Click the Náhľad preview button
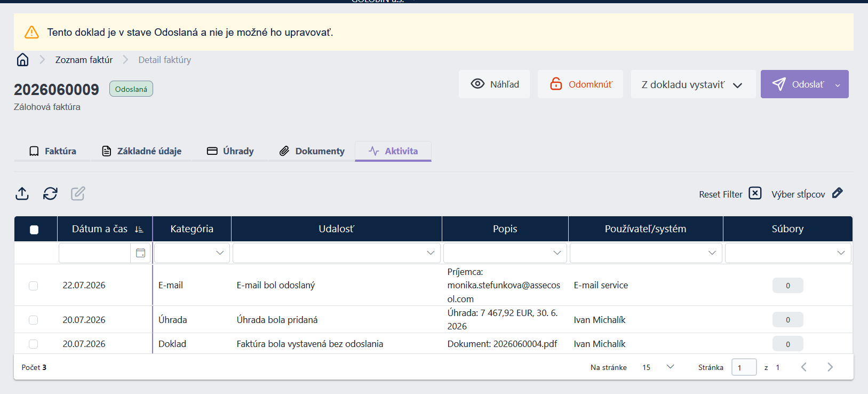868x394 pixels. tap(495, 84)
